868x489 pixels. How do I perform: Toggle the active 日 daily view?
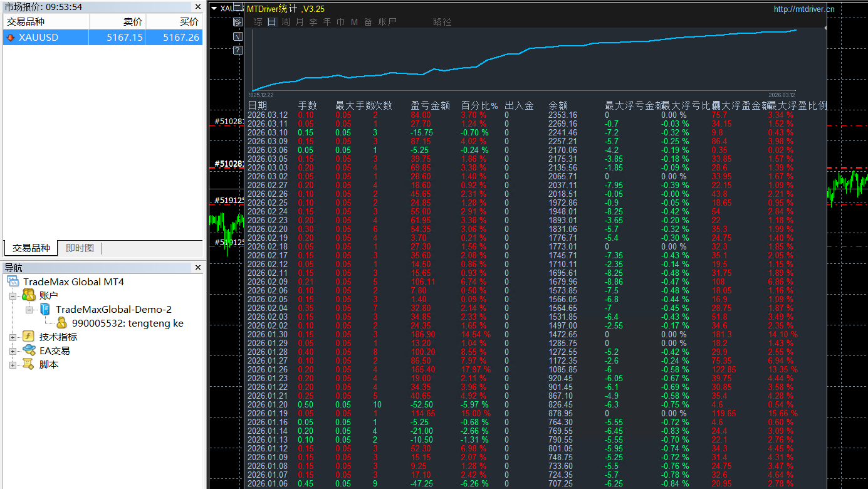click(x=271, y=21)
